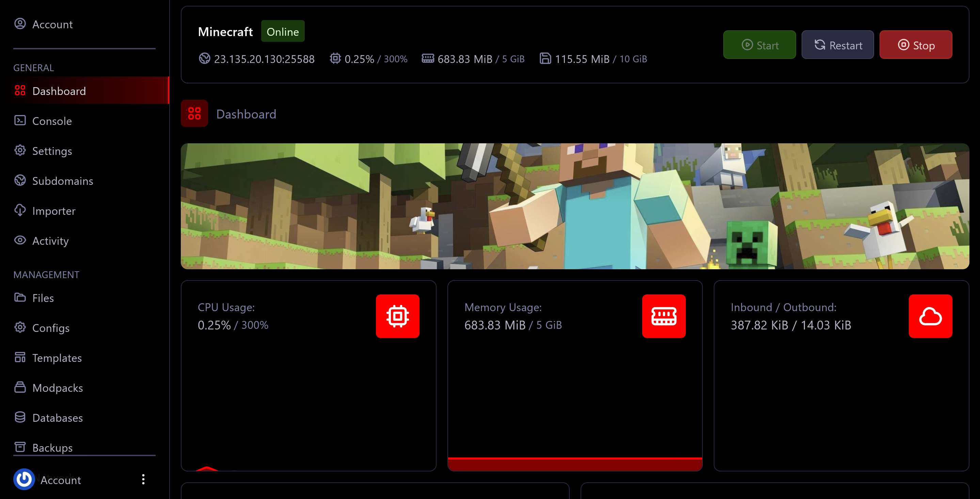Go to Subdomains in sidebar
Image resolution: width=980 pixels, height=499 pixels.
point(62,181)
